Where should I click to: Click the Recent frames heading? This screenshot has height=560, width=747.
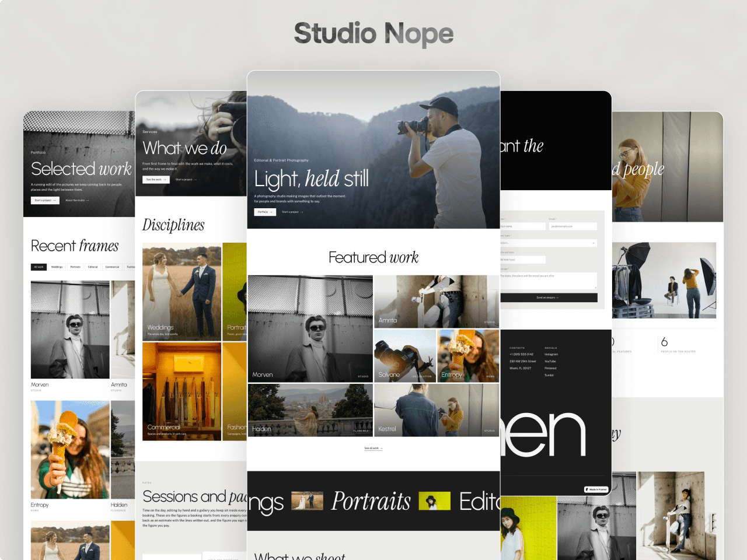[75, 246]
